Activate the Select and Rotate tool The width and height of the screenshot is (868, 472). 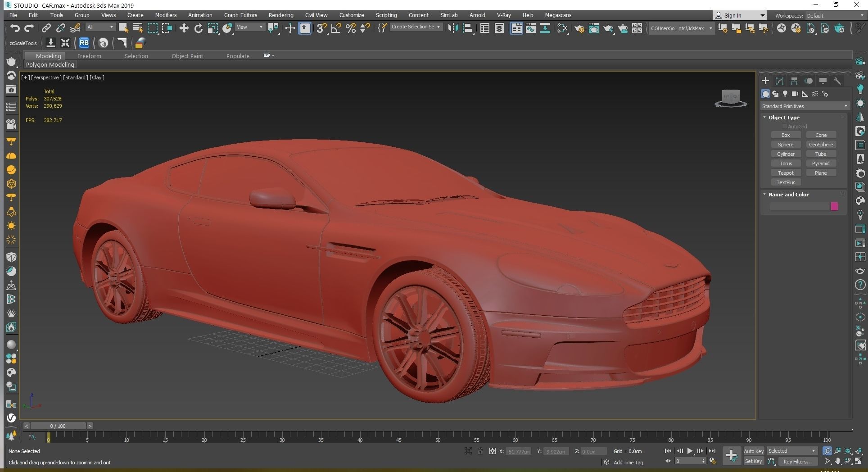[x=198, y=28]
